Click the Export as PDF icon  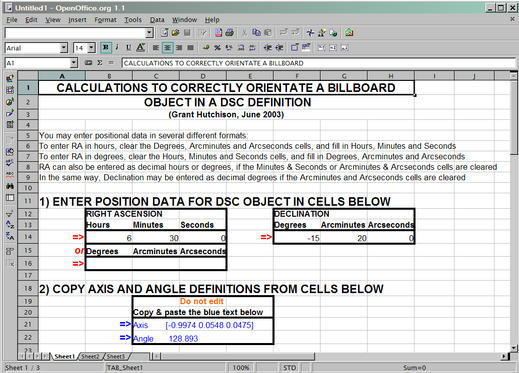point(219,33)
